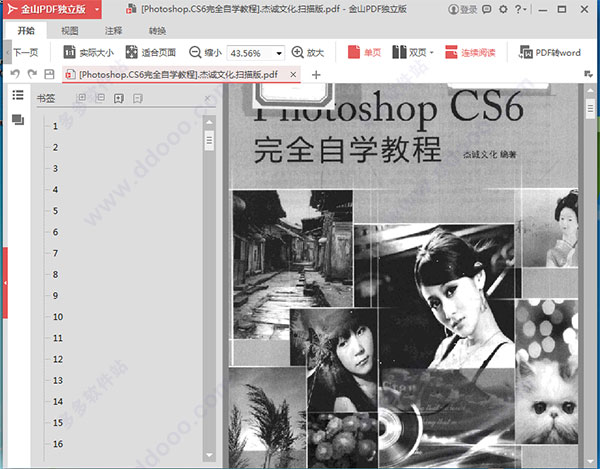This screenshot has height=469, width=600.
Task: Open the settings gear icon
Action: [503, 9]
